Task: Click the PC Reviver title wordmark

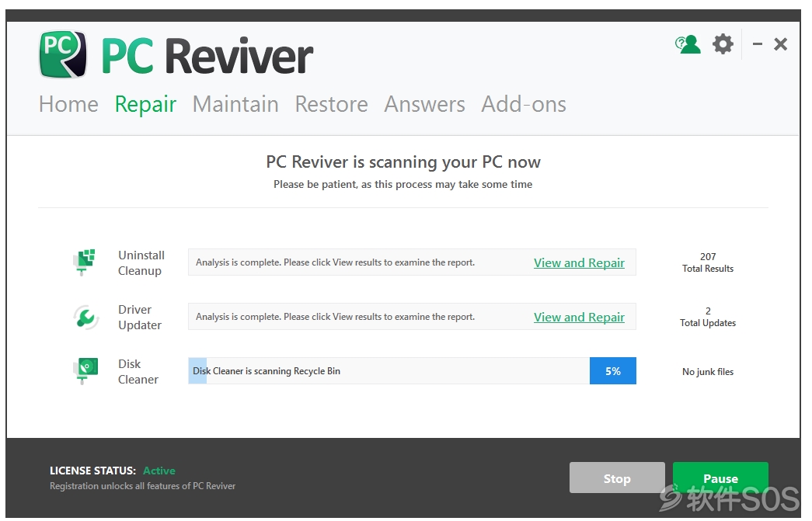Action: [x=207, y=57]
